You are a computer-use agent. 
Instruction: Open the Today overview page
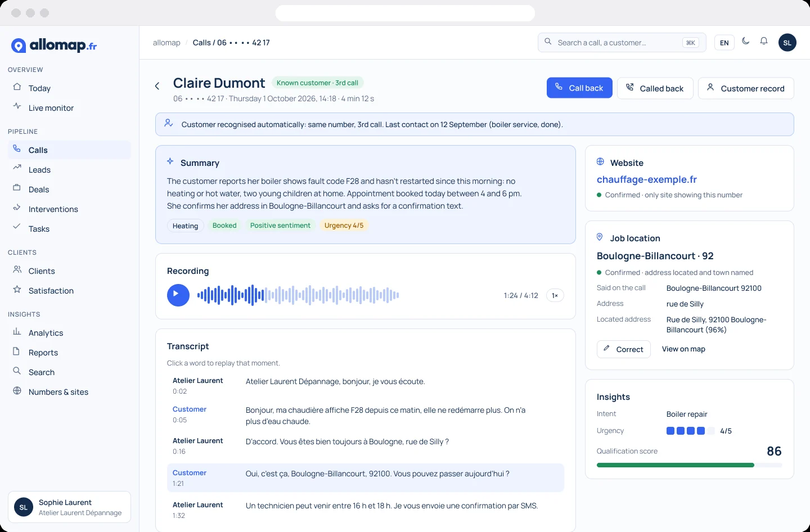coord(69,88)
